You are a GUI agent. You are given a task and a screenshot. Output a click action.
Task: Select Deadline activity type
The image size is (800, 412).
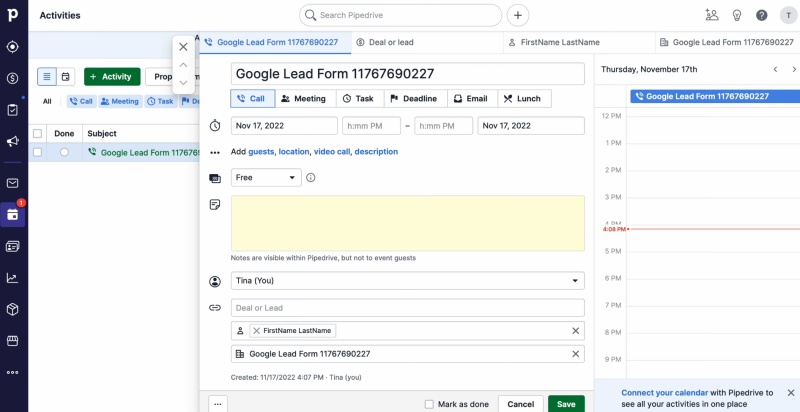[415, 99]
